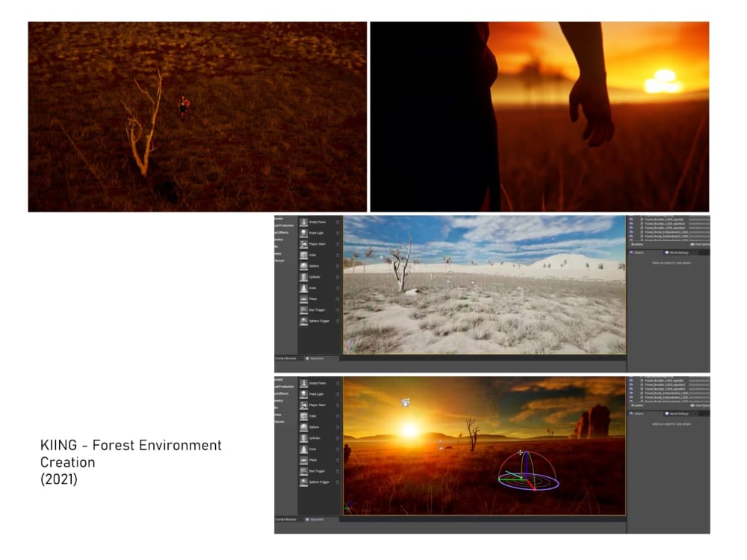Click Box Trigger label in sunset editor
Screen dimensions: 747x560
click(x=317, y=471)
